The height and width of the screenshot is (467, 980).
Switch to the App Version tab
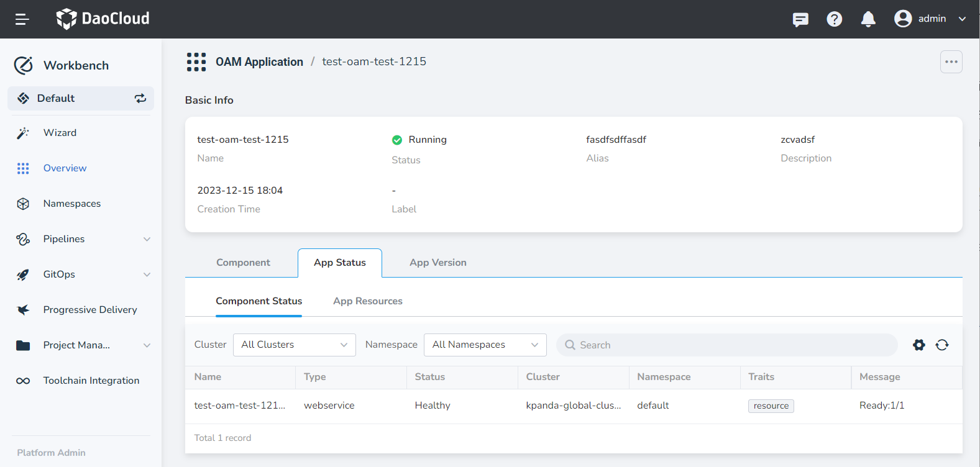click(x=437, y=263)
